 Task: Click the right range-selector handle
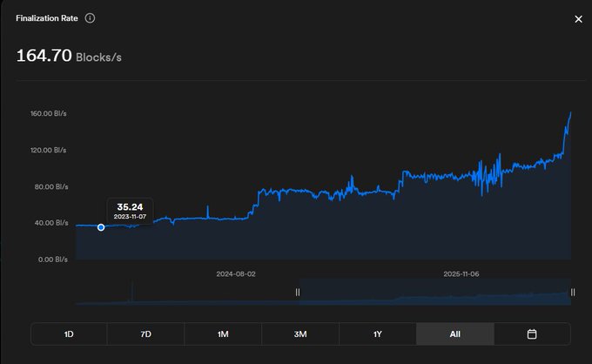coord(573,293)
